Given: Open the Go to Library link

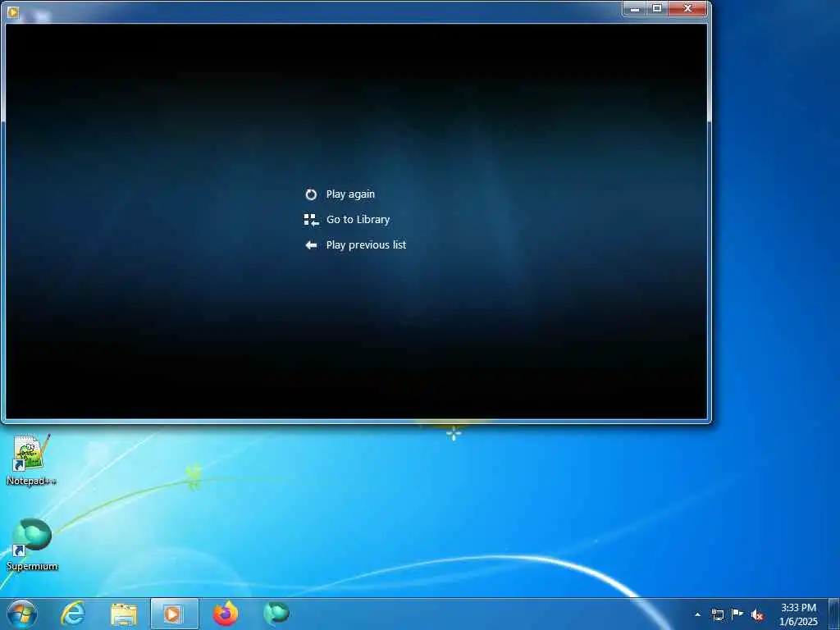Looking at the screenshot, I should [358, 220].
